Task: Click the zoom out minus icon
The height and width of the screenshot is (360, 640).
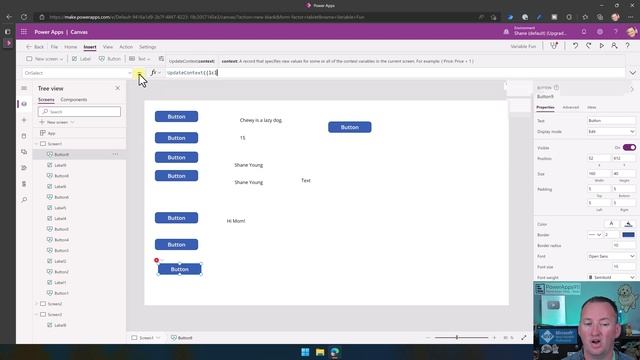Action: (x=428, y=338)
